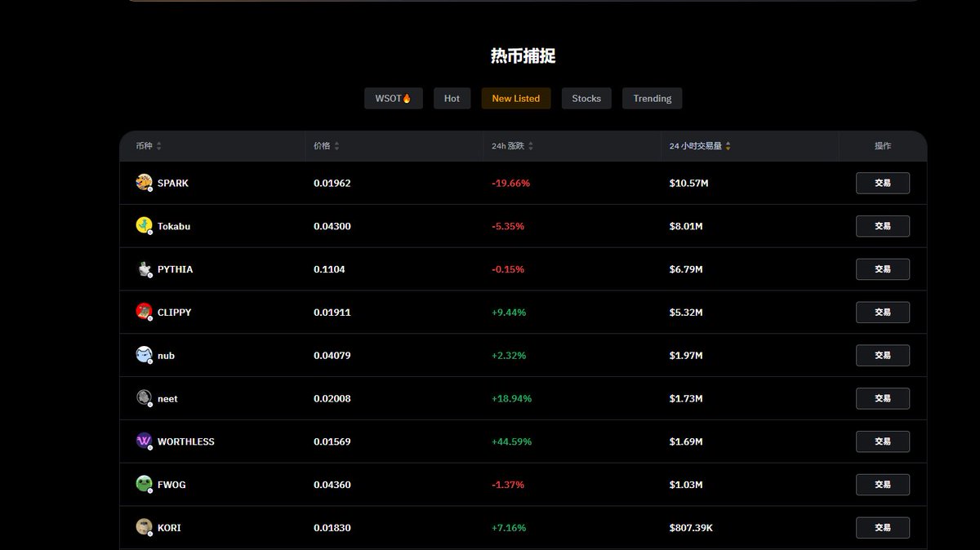This screenshot has width=980, height=550.
Task: Select the CLIPPY coin name
Action: (175, 313)
